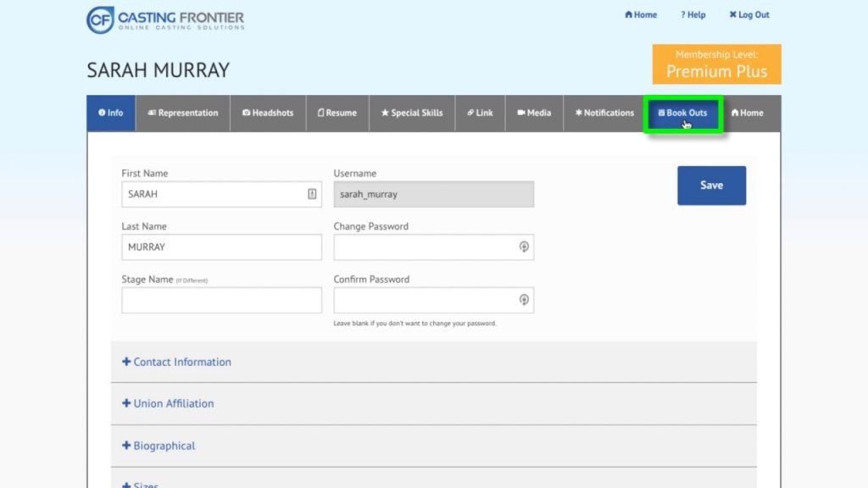Click the 'Leave blank' password hint text
Viewport: 868px width, 488px height.
(x=415, y=323)
